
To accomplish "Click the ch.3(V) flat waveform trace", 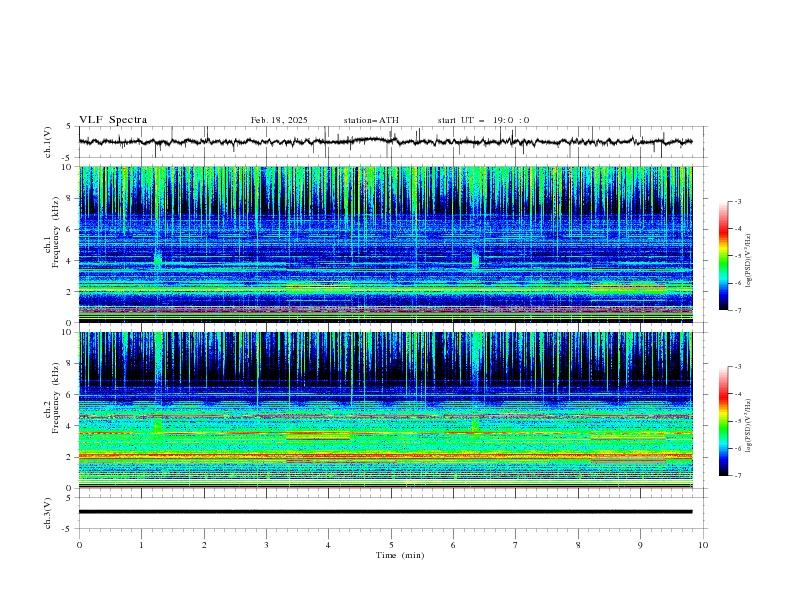I will pos(385,512).
